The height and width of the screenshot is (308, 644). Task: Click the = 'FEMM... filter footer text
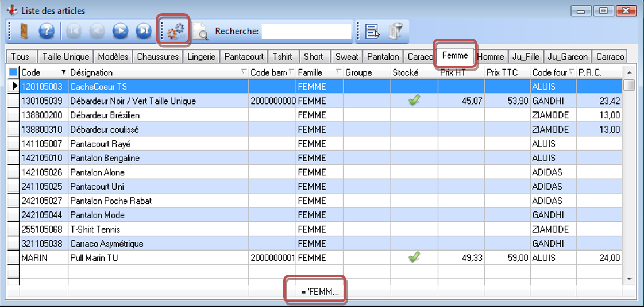point(320,292)
